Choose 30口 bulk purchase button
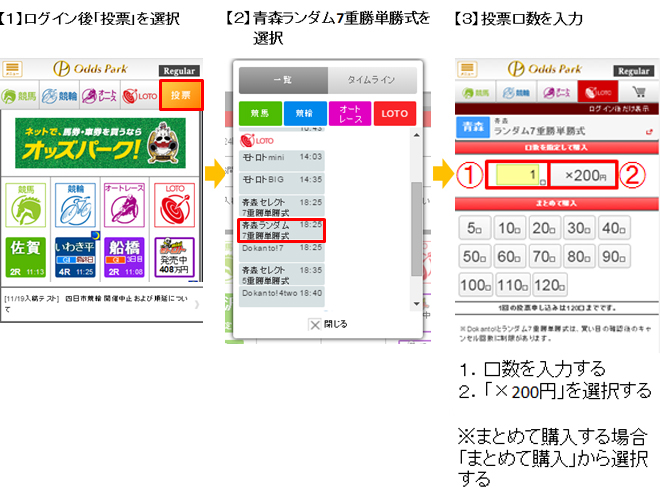Image resolution: width=660 pixels, height=500 pixels. (579, 228)
